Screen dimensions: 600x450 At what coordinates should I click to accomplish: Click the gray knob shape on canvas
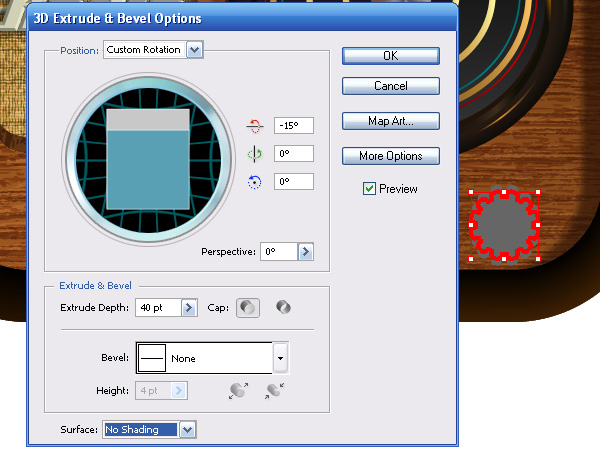point(504,226)
